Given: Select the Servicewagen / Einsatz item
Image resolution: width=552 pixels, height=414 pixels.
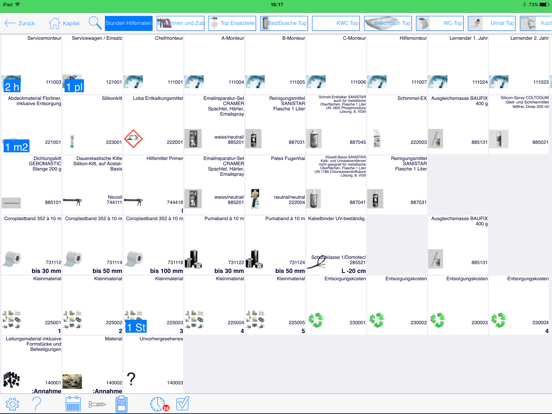Looking at the screenshot, I should tap(92, 64).
